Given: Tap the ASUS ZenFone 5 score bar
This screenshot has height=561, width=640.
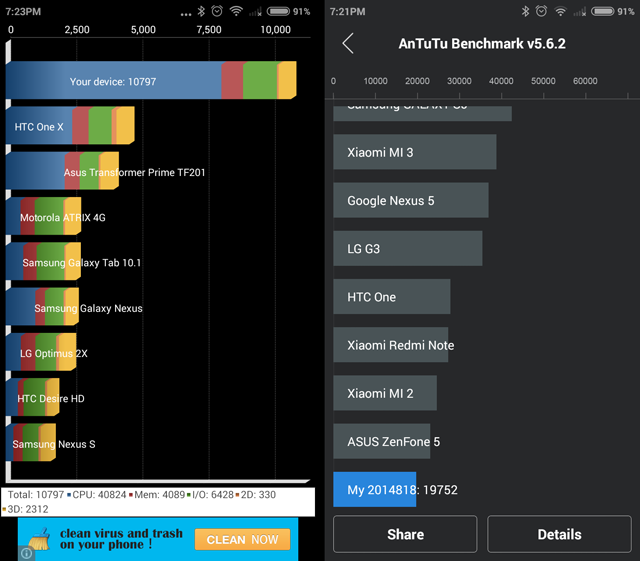Looking at the screenshot, I should 382,441.
